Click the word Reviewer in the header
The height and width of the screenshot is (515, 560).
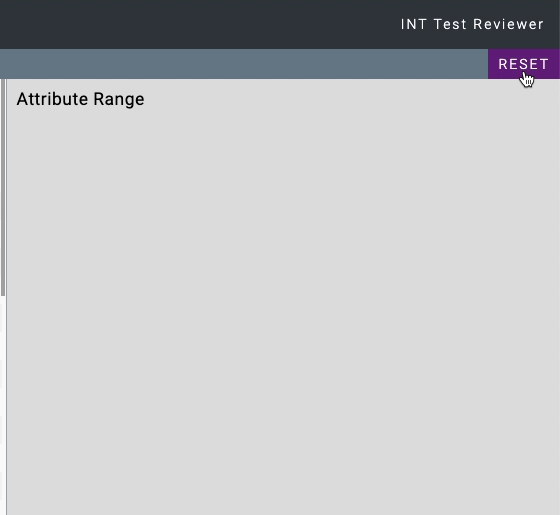coord(508,24)
